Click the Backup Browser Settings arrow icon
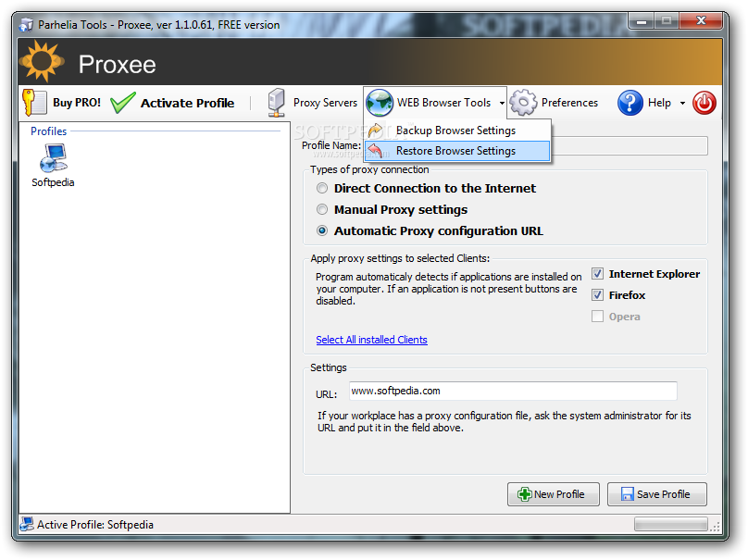This screenshot has width=748, height=560. coord(376,131)
